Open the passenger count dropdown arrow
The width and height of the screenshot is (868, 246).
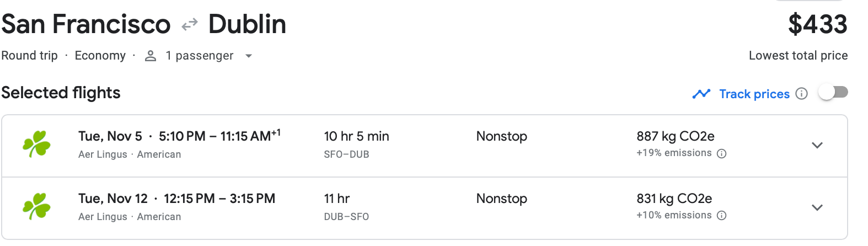pyautogui.click(x=249, y=56)
